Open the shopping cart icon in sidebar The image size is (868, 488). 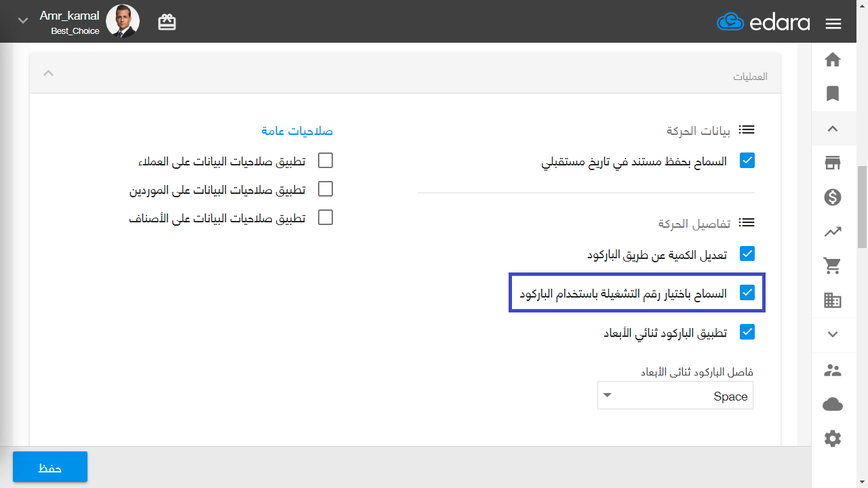point(833,266)
